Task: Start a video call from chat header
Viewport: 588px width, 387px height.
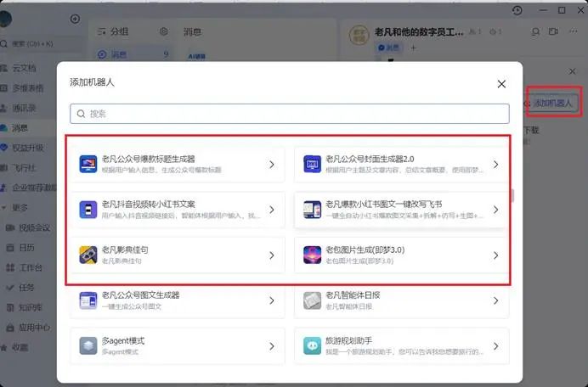Action: click(x=553, y=32)
